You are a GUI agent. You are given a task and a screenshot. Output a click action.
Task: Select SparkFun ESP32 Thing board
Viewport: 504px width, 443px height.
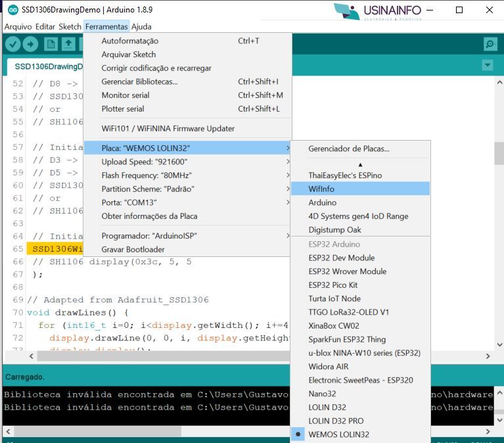pos(360,339)
